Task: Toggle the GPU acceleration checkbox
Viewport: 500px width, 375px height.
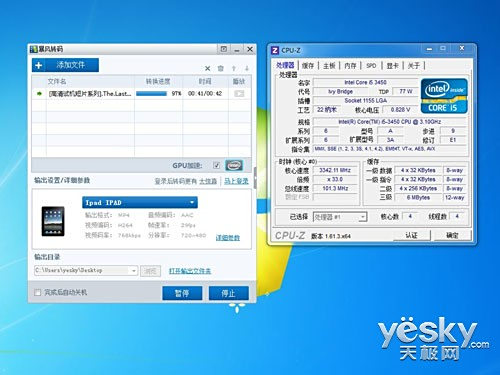Action: click(216, 165)
